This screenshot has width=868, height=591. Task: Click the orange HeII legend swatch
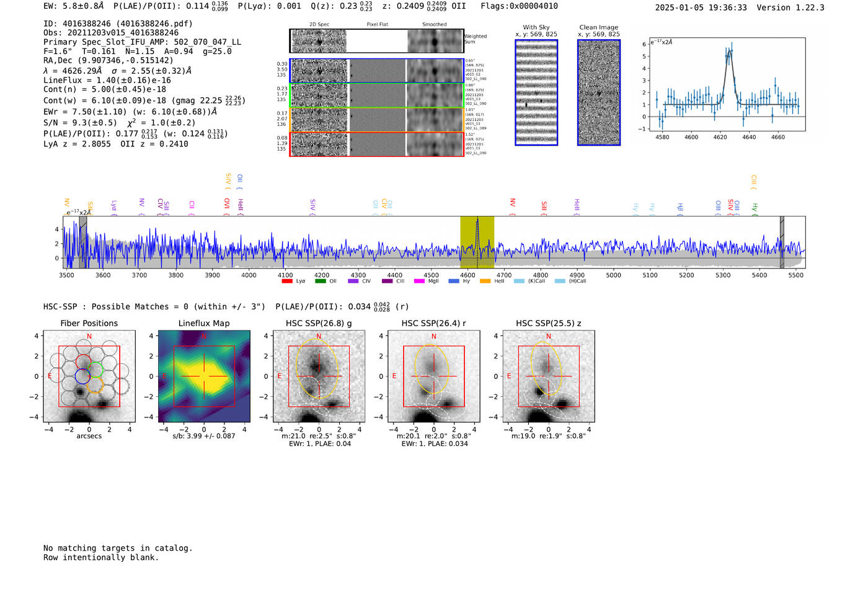(485, 281)
